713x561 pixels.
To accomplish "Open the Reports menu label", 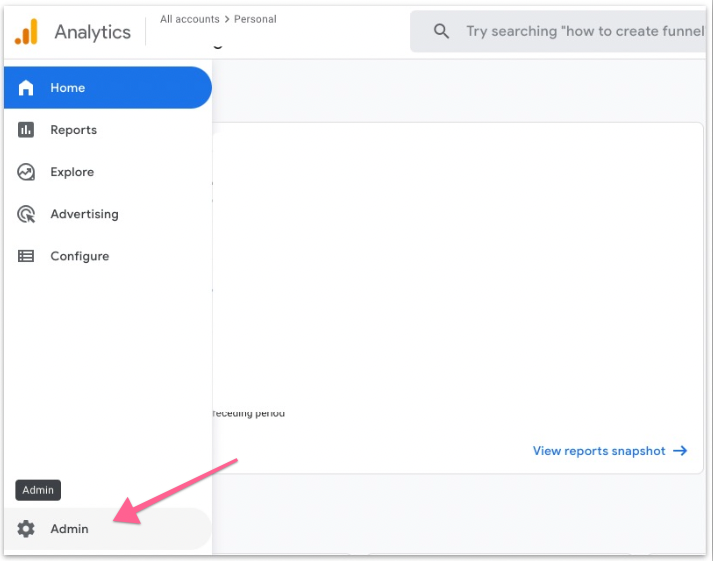I will [x=74, y=130].
